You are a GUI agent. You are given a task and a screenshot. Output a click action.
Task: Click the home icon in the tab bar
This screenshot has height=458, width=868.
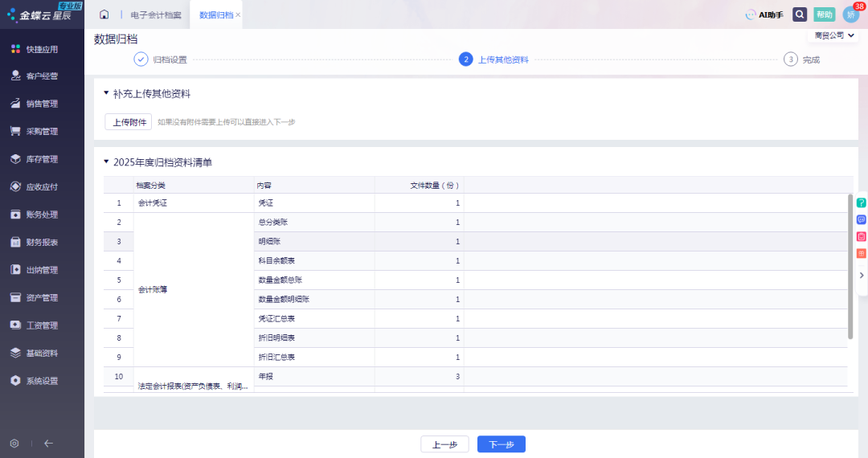click(x=104, y=14)
